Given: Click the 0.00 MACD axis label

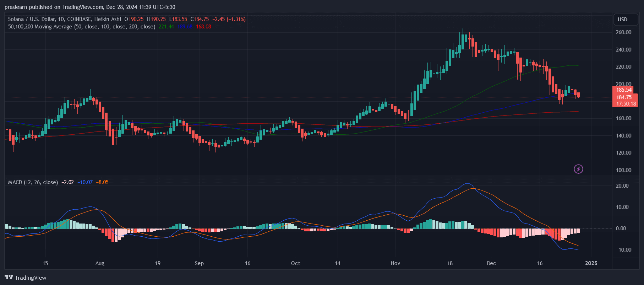Looking at the screenshot, I should pyautogui.click(x=621, y=228).
